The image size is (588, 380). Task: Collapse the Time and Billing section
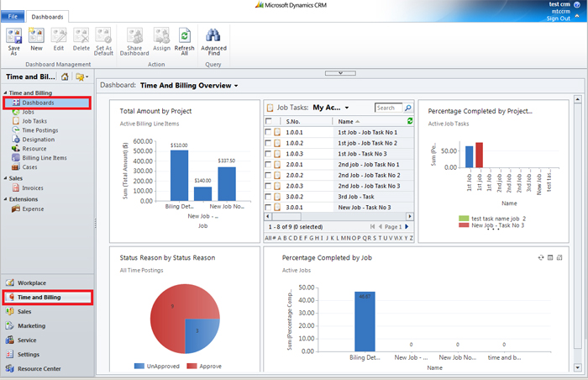pyautogui.click(x=4, y=92)
